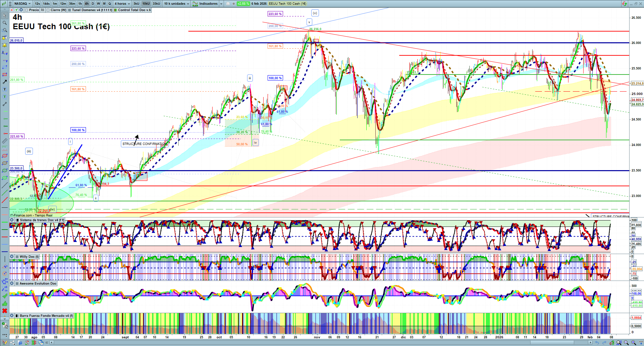The width and height of the screenshot is (644, 346).
Task: Select the black diagonal trend line tool
Action: 5,185
